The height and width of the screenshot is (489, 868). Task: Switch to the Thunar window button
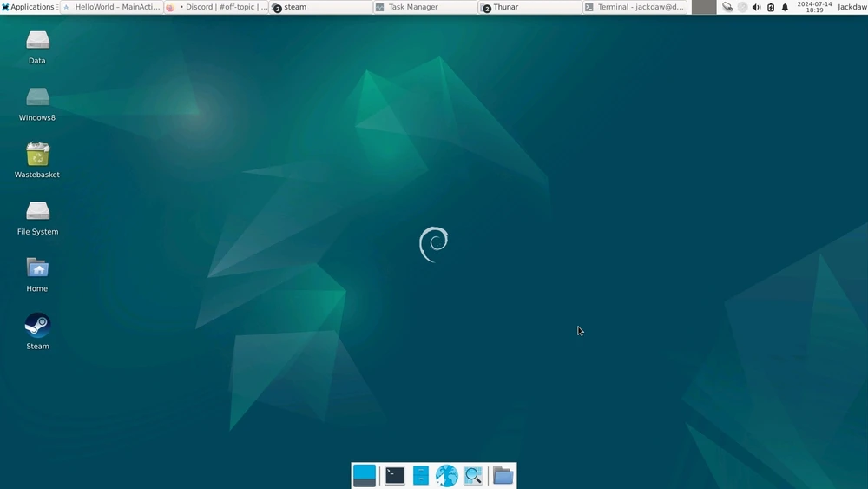coord(529,7)
